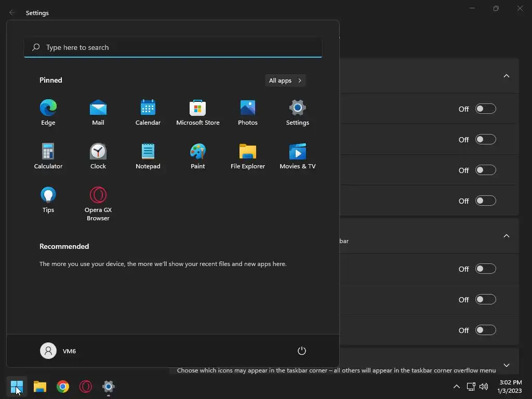Open Microsoft Store from pinned apps
Screen dimensions: 532x399
[198, 113]
